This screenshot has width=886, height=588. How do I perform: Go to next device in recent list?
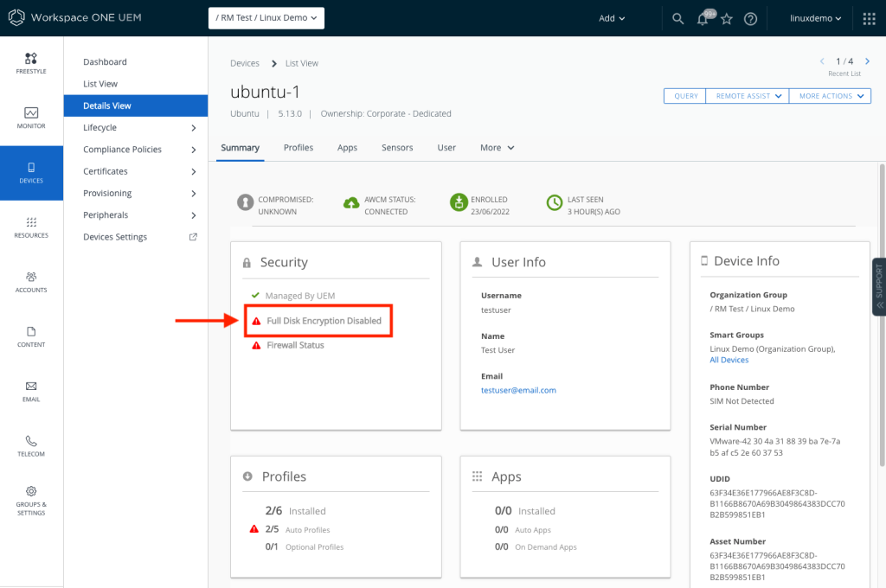click(867, 61)
